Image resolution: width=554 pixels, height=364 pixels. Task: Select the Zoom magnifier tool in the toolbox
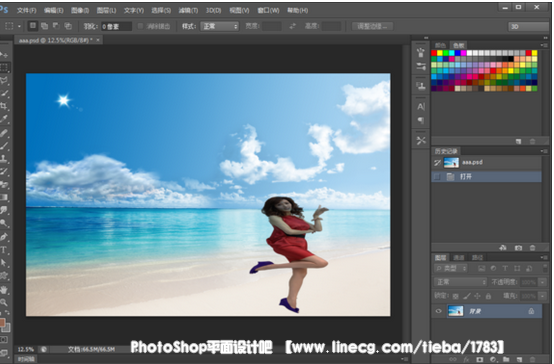coord(4,303)
